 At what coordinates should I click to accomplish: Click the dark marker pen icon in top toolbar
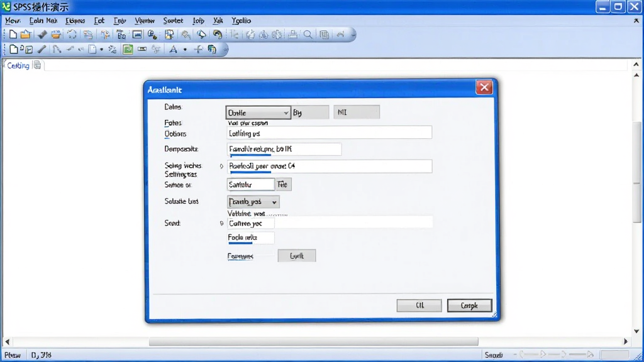42,35
